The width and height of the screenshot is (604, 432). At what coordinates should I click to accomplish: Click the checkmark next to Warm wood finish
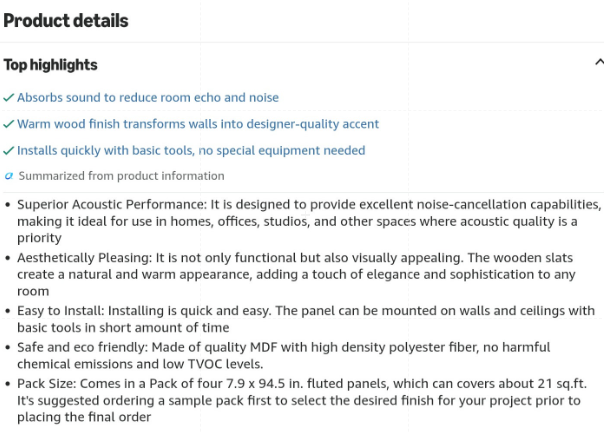click(x=8, y=124)
